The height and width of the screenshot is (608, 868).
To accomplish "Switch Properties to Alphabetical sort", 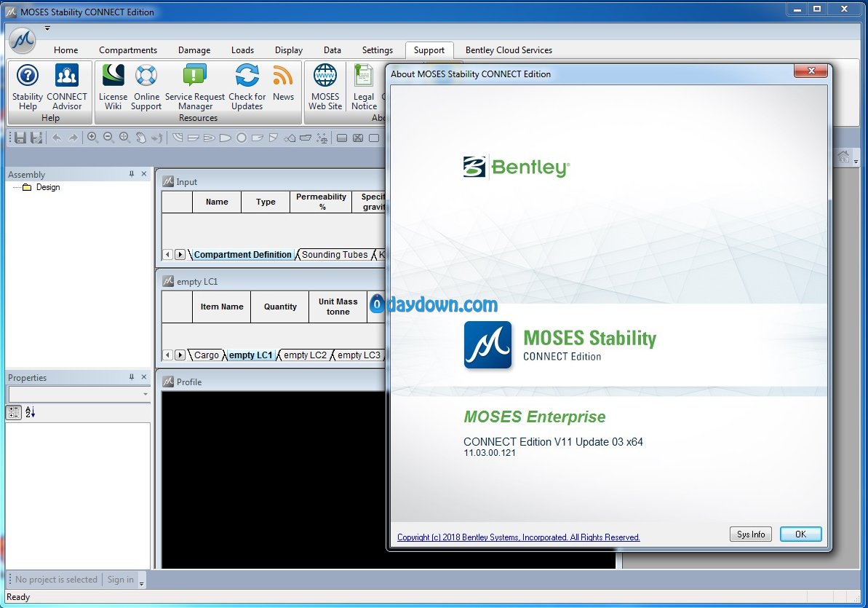I will coord(30,412).
